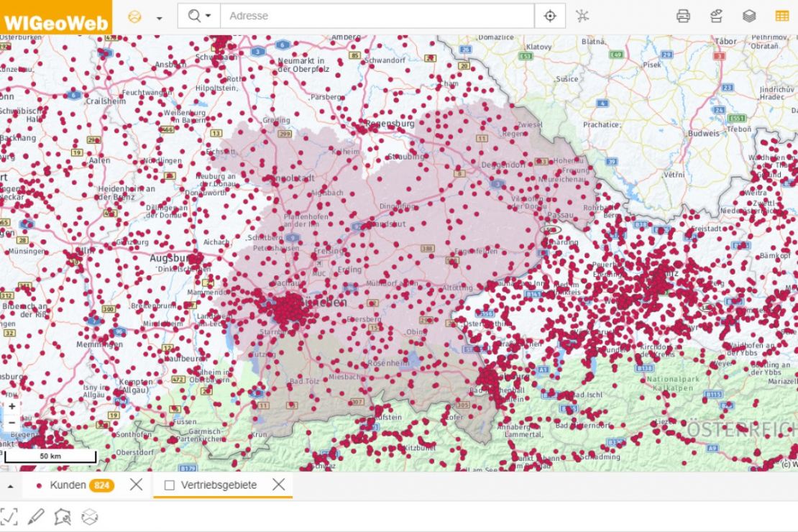Close the Vertriebsgebiete tab

pyautogui.click(x=278, y=485)
